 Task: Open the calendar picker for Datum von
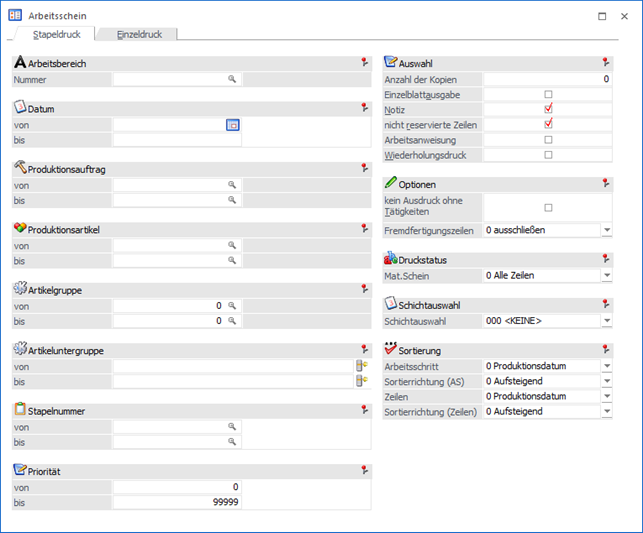[233, 125]
